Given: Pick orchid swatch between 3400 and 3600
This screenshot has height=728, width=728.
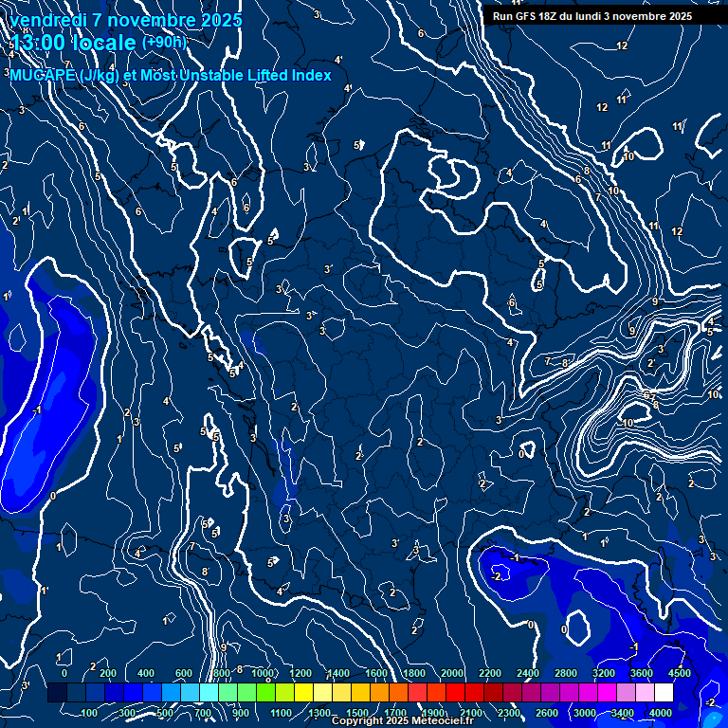Looking at the screenshot, I should tap(626, 692).
